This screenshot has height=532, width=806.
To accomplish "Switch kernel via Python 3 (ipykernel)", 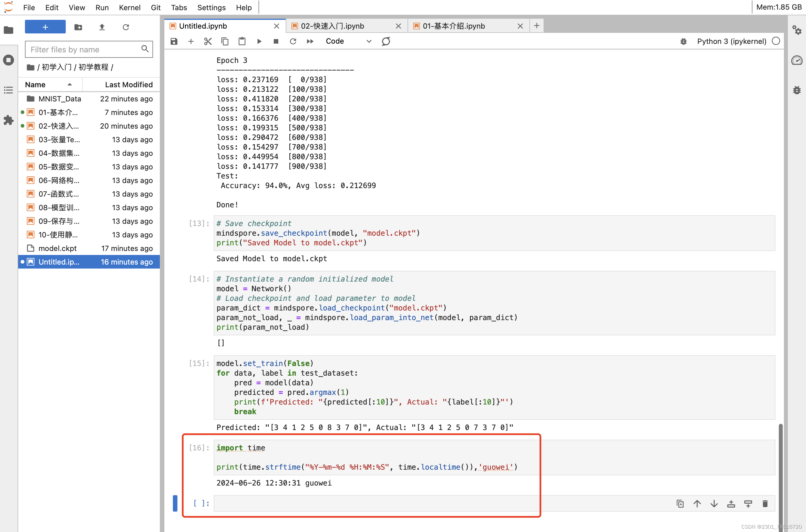I will click(x=731, y=41).
